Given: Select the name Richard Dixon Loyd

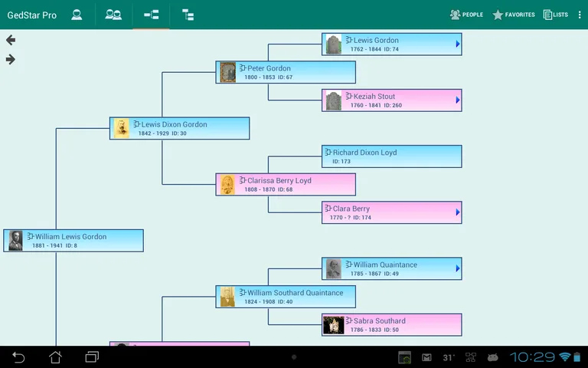Looking at the screenshot, I should 364,153.
